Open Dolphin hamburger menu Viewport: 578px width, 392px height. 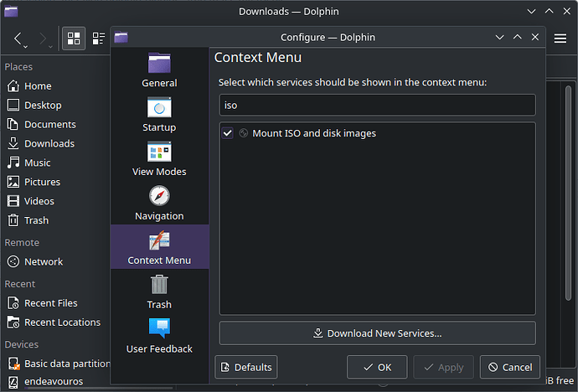pos(560,39)
